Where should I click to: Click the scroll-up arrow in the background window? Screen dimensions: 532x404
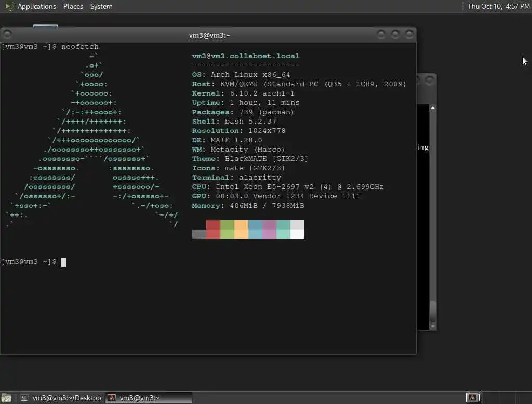[433, 108]
